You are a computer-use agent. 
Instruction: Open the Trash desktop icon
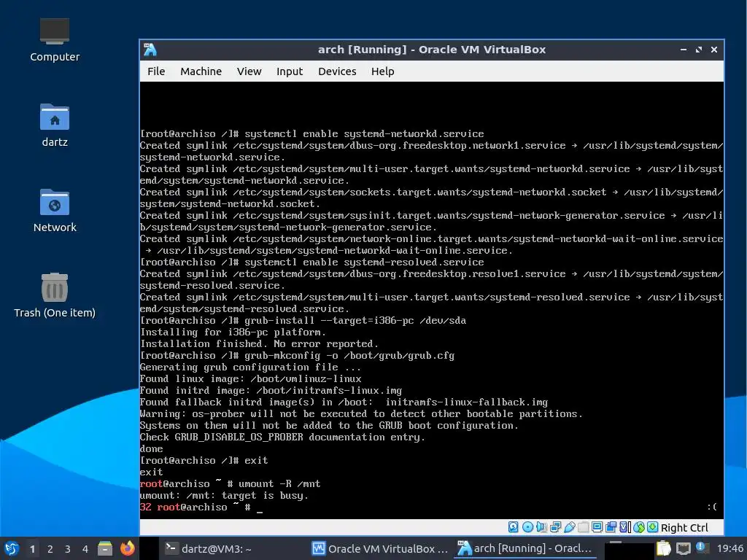pos(54,295)
